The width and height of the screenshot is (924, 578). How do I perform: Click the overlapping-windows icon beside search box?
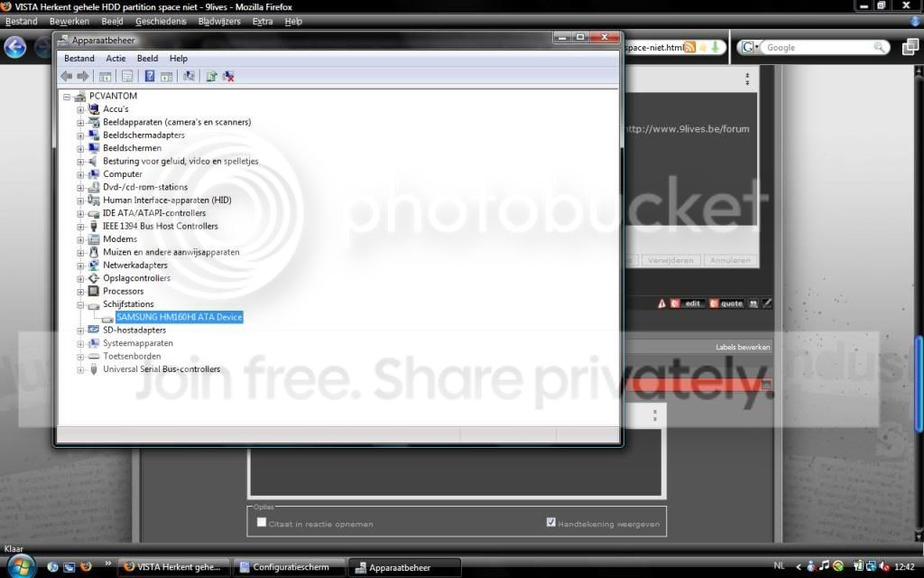click(910, 47)
